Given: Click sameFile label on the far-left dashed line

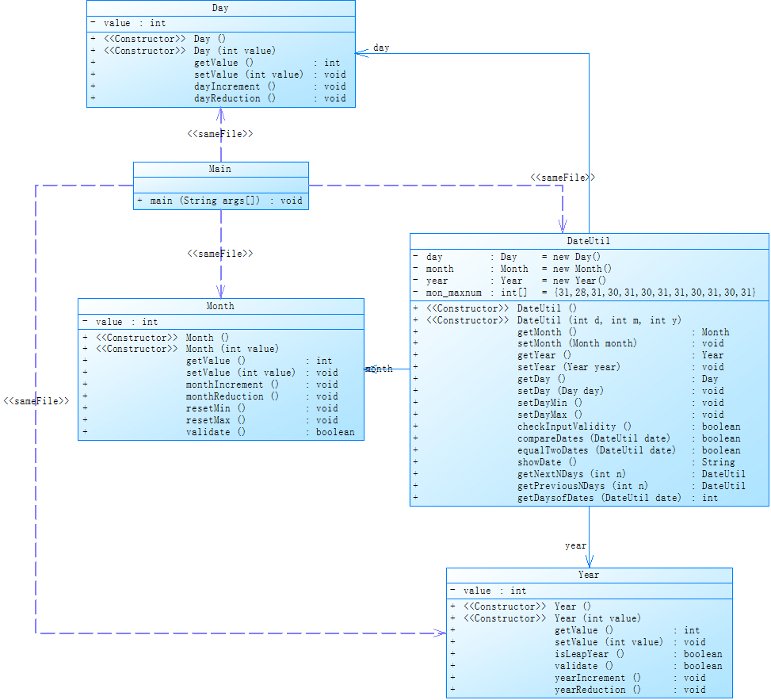Looking at the screenshot, I should [36, 401].
